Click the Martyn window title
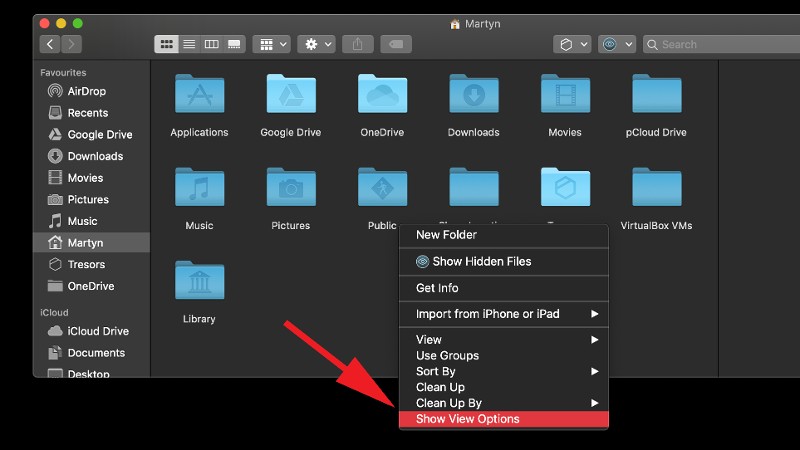The image size is (800, 450). tap(482, 24)
